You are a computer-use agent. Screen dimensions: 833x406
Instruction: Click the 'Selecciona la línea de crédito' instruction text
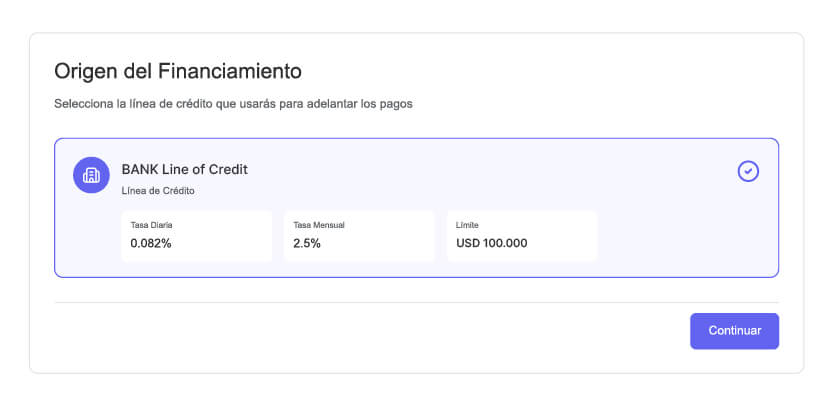[x=232, y=103]
